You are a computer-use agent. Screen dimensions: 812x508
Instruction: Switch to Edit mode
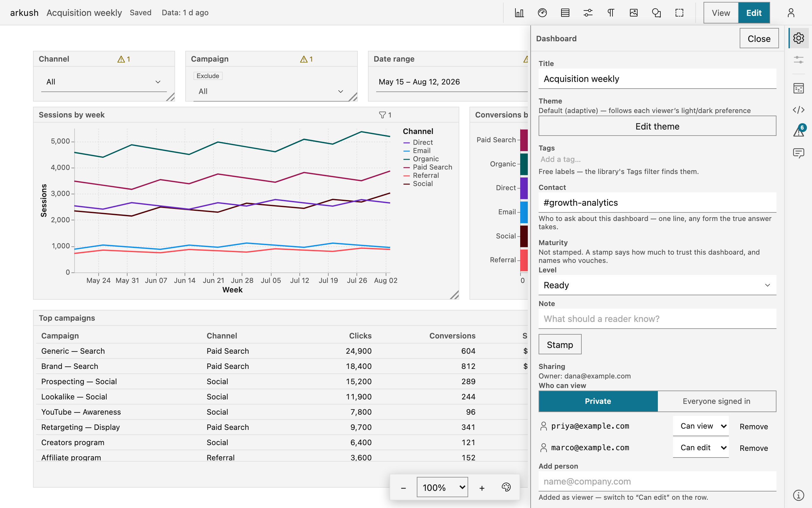[754, 13]
